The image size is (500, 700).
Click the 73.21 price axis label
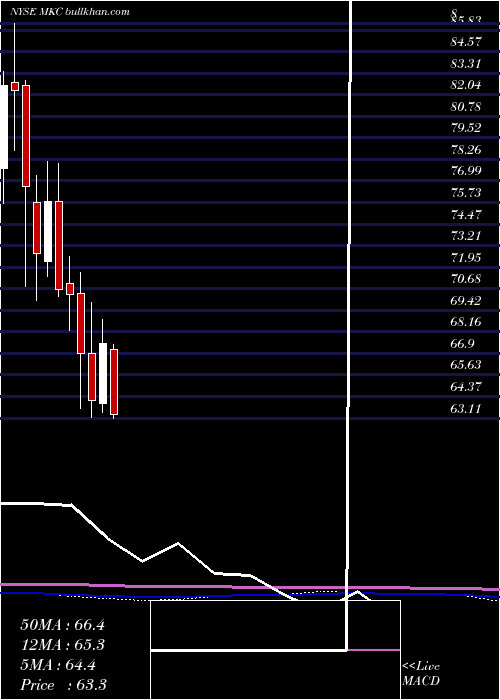[x=466, y=236]
